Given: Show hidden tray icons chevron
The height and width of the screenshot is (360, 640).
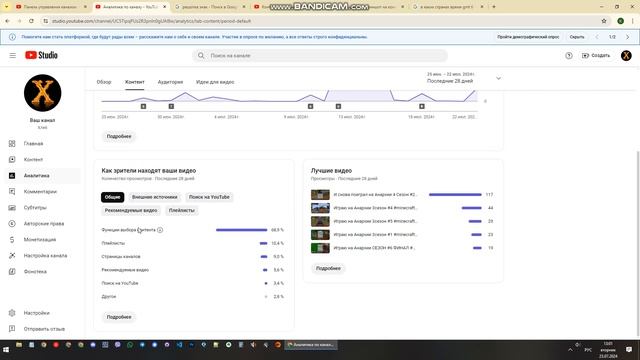Looking at the screenshot, I should (570, 350).
